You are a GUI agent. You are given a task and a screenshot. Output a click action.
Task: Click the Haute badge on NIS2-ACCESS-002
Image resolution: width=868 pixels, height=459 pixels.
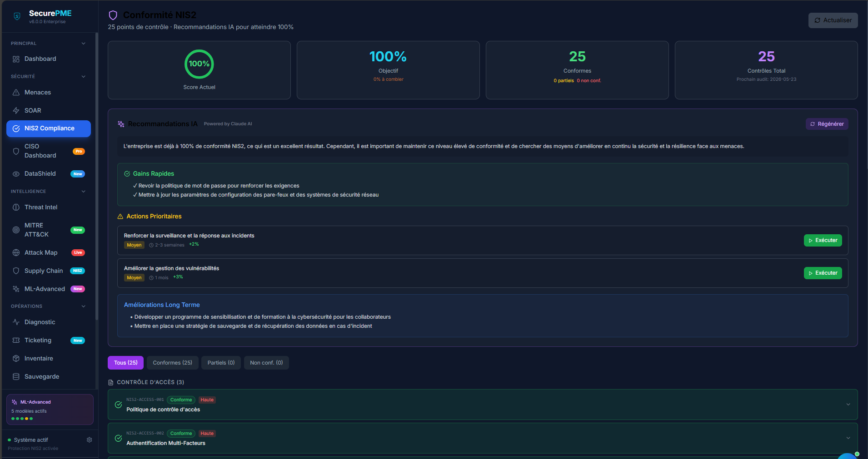(x=207, y=434)
